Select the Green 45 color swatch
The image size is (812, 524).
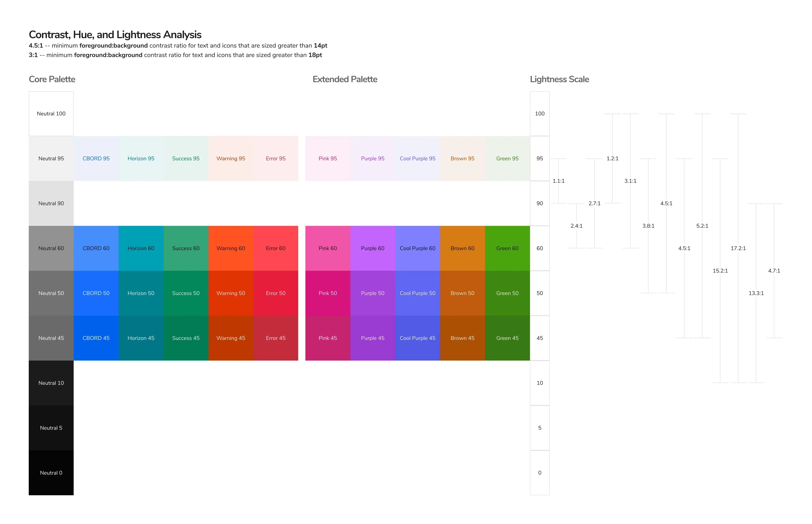tap(507, 338)
